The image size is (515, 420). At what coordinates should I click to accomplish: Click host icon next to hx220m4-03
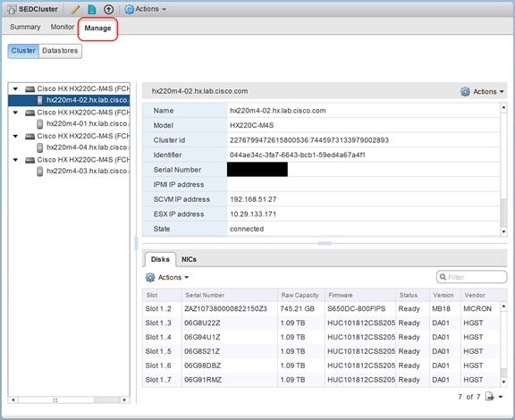[39, 172]
